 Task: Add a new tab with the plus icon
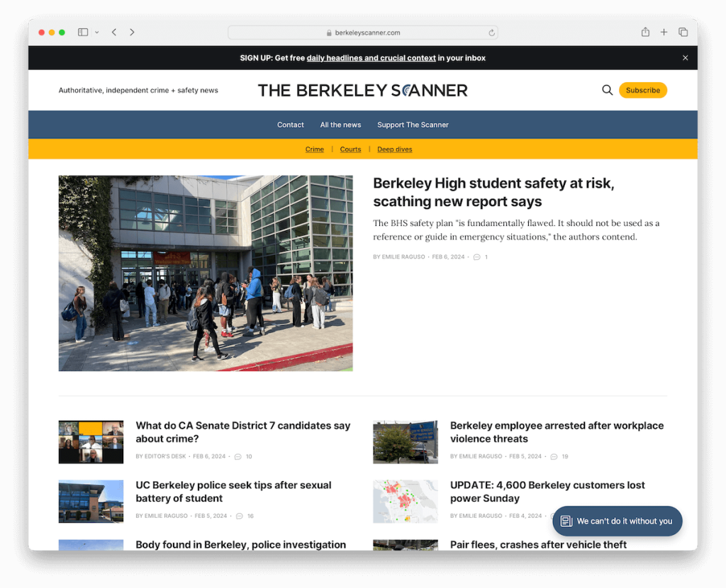tap(664, 32)
